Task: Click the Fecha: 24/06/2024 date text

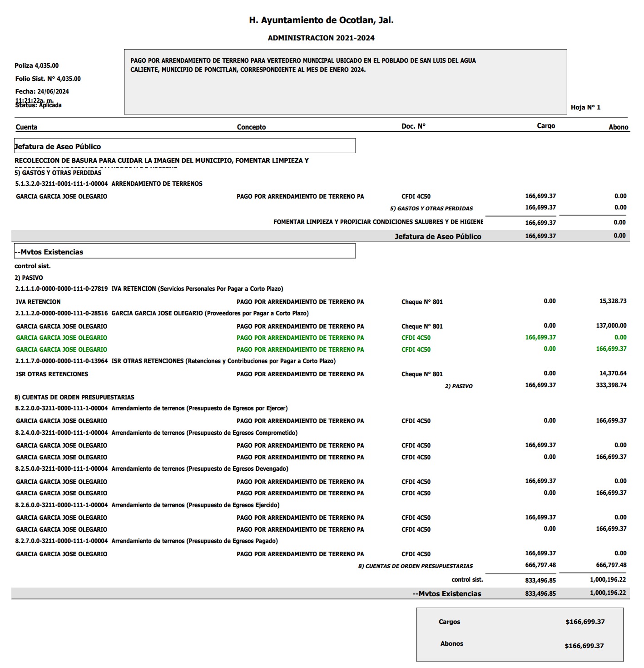Action: coord(42,91)
